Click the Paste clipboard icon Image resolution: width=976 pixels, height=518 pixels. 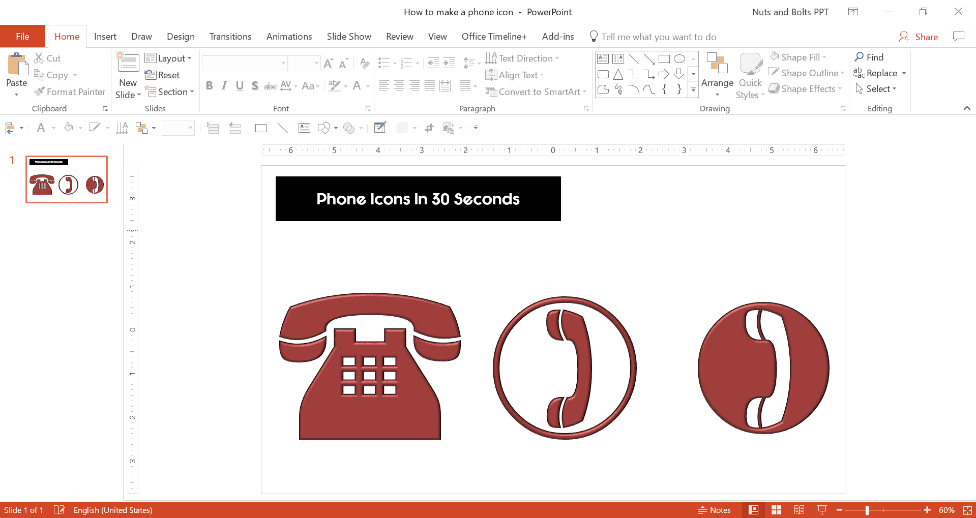click(x=17, y=65)
